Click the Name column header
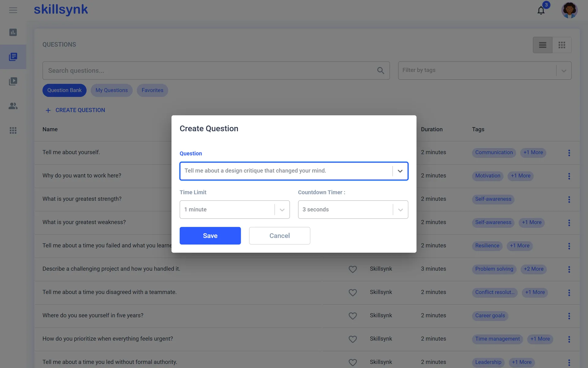 click(x=50, y=129)
